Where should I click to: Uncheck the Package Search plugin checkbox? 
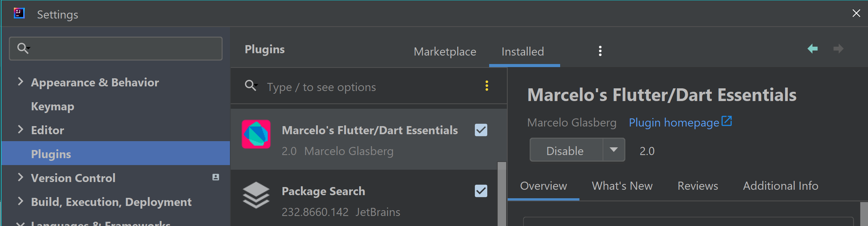[x=481, y=191]
